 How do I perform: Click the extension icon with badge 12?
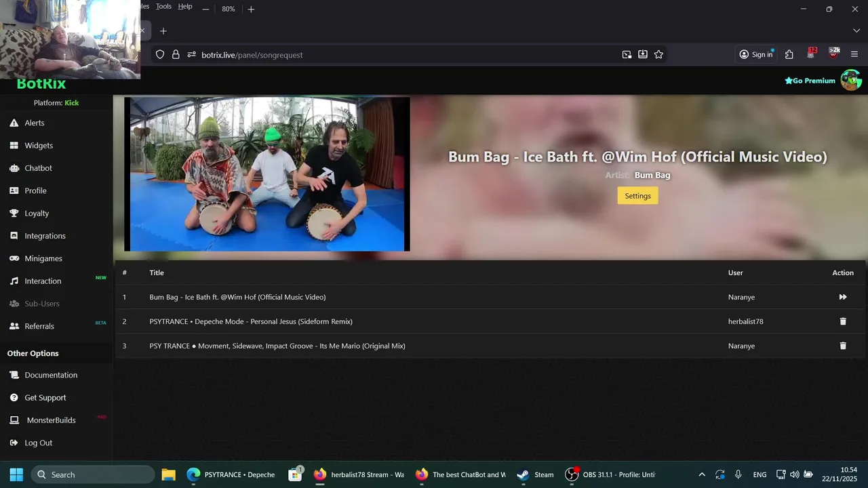point(811,54)
